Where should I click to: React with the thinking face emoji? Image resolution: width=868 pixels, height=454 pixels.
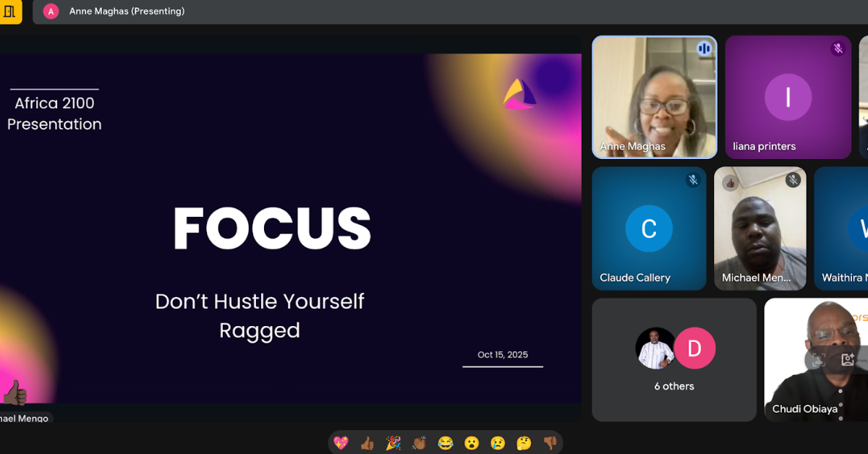[x=524, y=442]
